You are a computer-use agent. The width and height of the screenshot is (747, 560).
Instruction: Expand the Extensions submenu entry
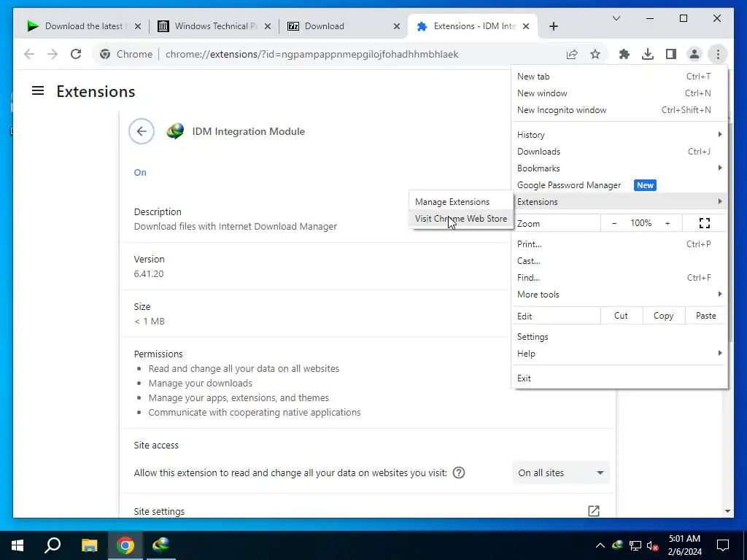tap(619, 202)
